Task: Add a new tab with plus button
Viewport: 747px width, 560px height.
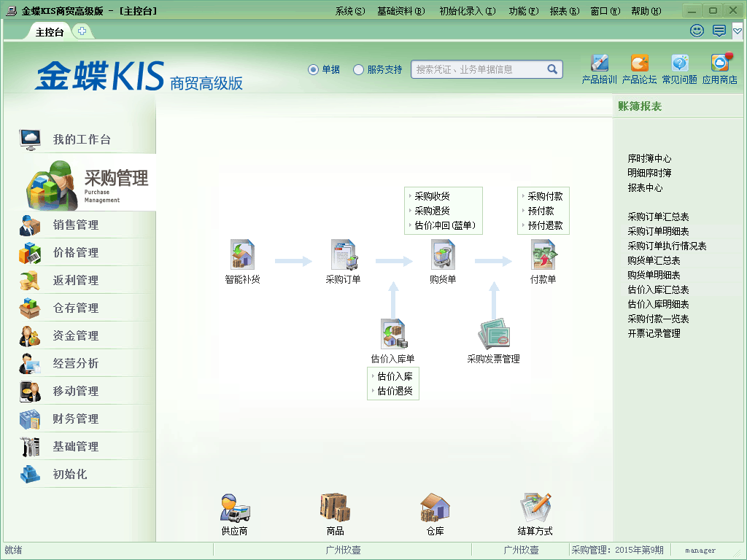Action: tap(82, 31)
